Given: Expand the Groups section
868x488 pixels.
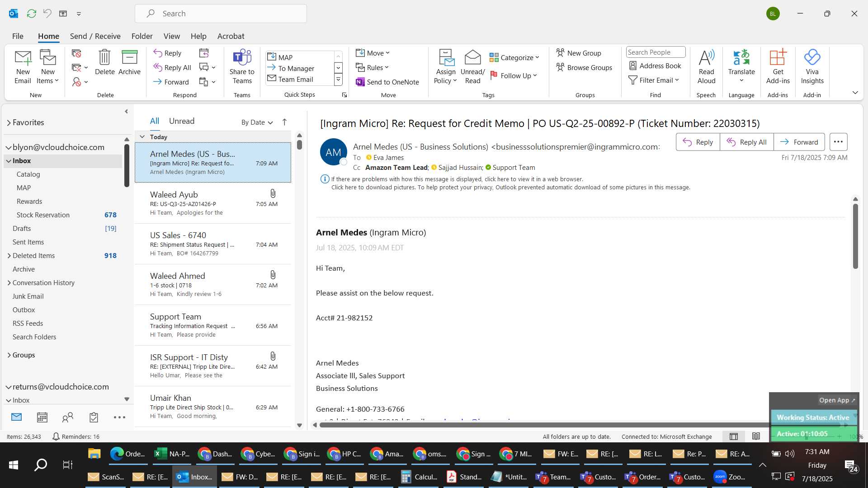Looking at the screenshot, I should 9,355.
